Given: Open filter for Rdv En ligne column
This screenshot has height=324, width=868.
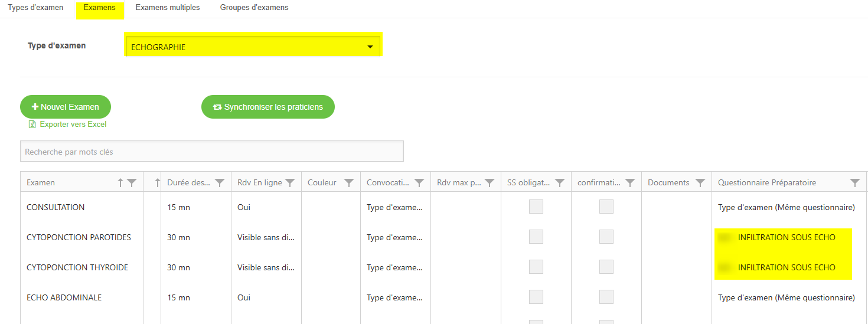Looking at the screenshot, I should (x=290, y=183).
